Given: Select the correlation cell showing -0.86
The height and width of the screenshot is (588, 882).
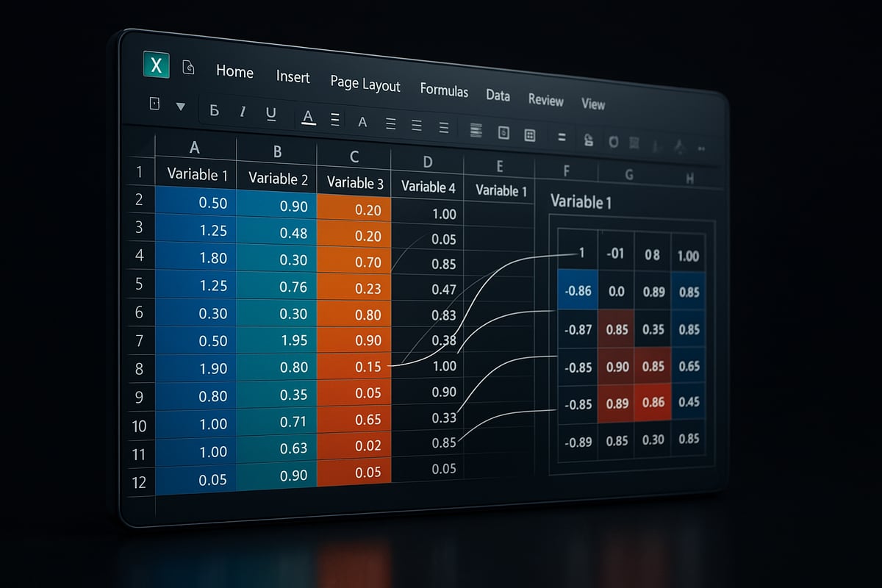Looking at the screenshot, I should pos(578,290).
